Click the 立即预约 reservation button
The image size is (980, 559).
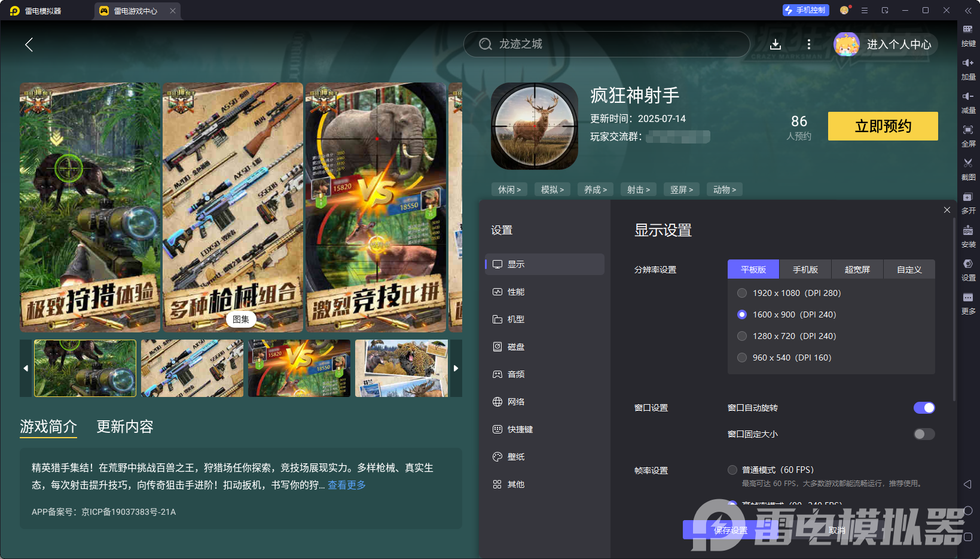tap(883, 126)
